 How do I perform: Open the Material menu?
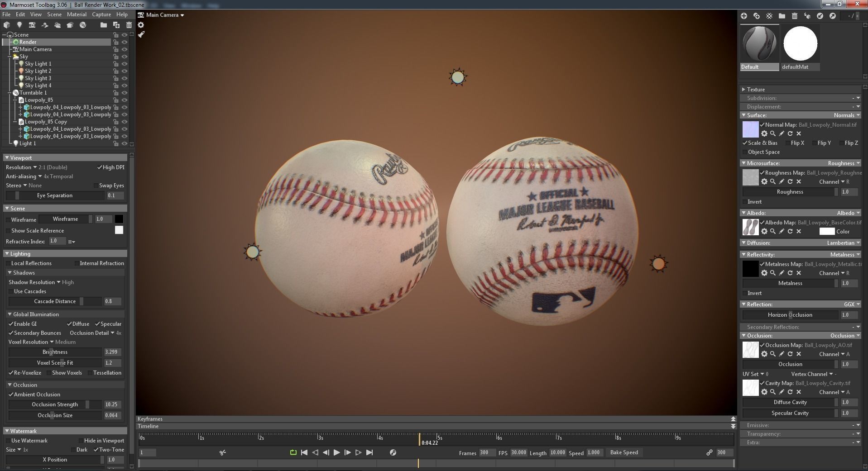tap(77, 14)
